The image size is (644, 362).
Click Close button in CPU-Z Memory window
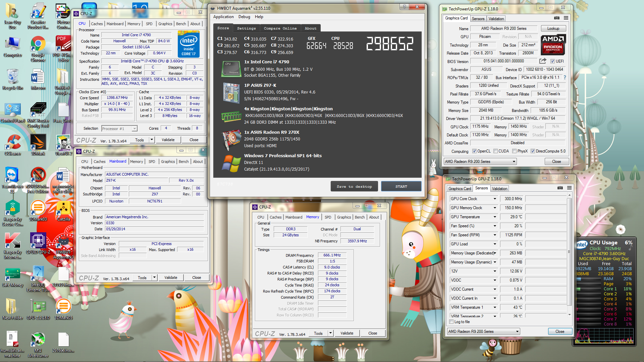(x=373, y=333)
